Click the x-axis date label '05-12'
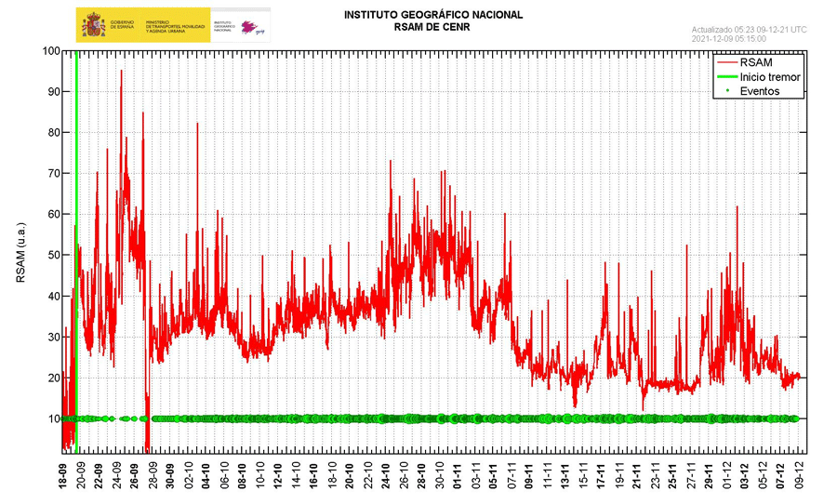Image resolution: width=837 pixels, height=504 pixels. [762, 476]
